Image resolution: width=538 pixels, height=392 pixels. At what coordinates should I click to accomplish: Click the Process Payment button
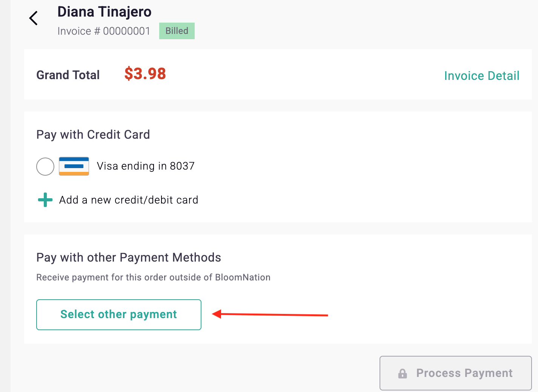tap(456, 373)
